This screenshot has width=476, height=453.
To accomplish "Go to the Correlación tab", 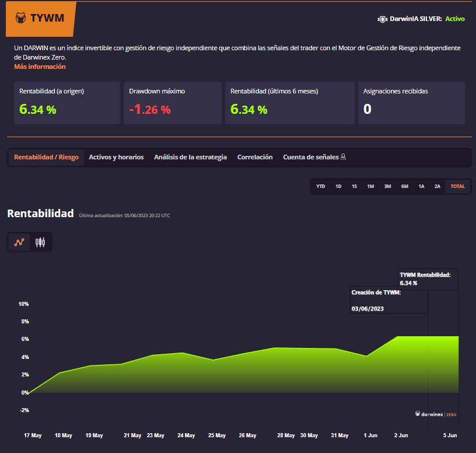I will pyautogui.click(x=255, y=157).
